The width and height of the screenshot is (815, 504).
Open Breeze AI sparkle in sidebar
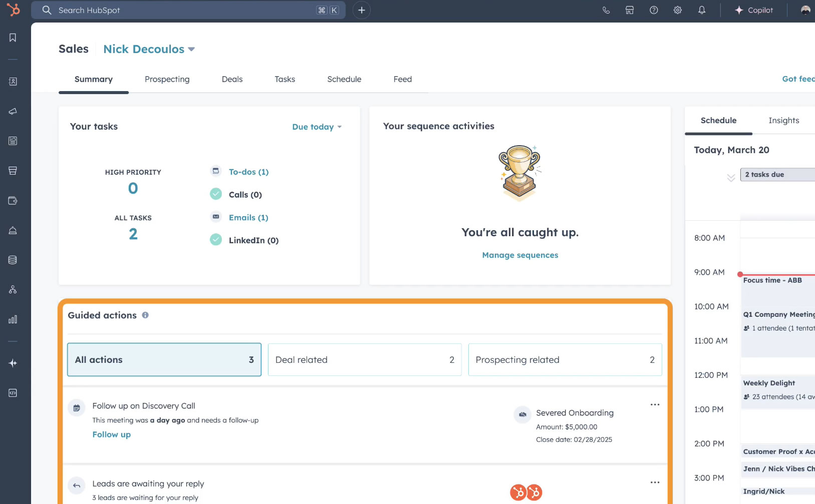[13, 363]
